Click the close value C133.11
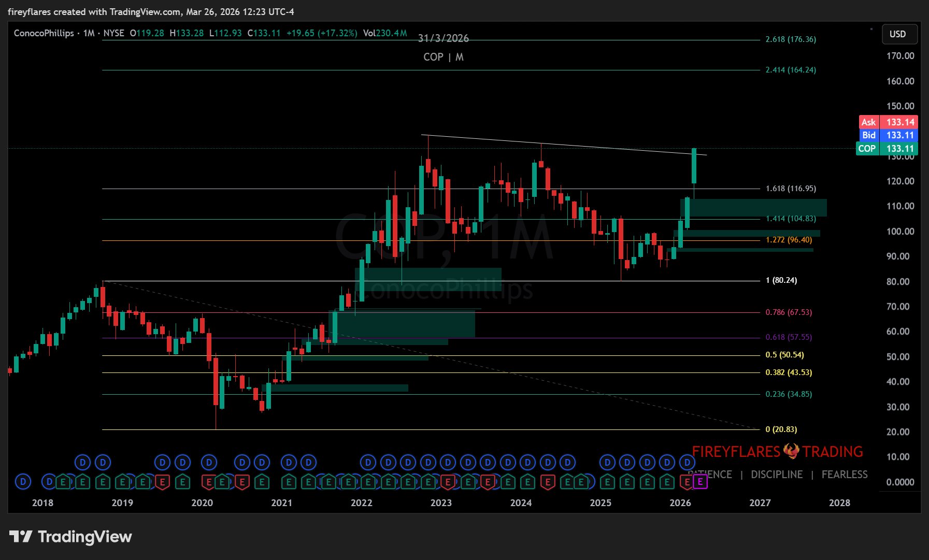The width and height of the screenshot is (929, 560). [x=264, y=33]
